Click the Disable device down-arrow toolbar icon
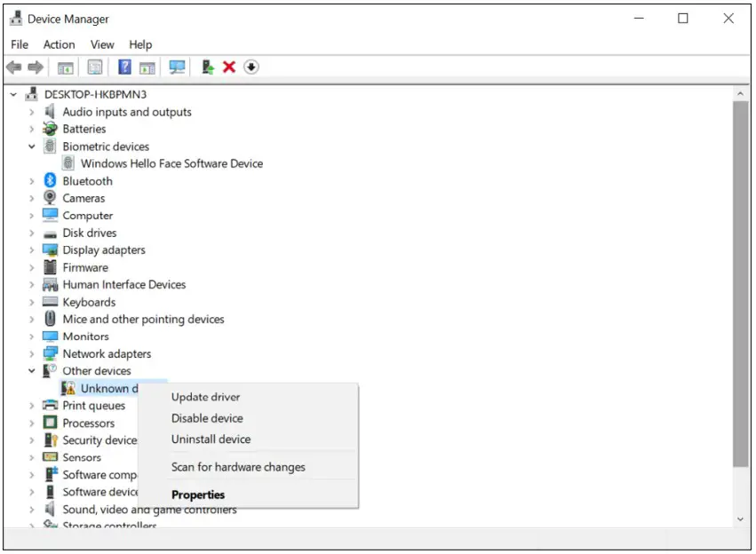Viewport: 756px width, 554px height. coord(251,67)
